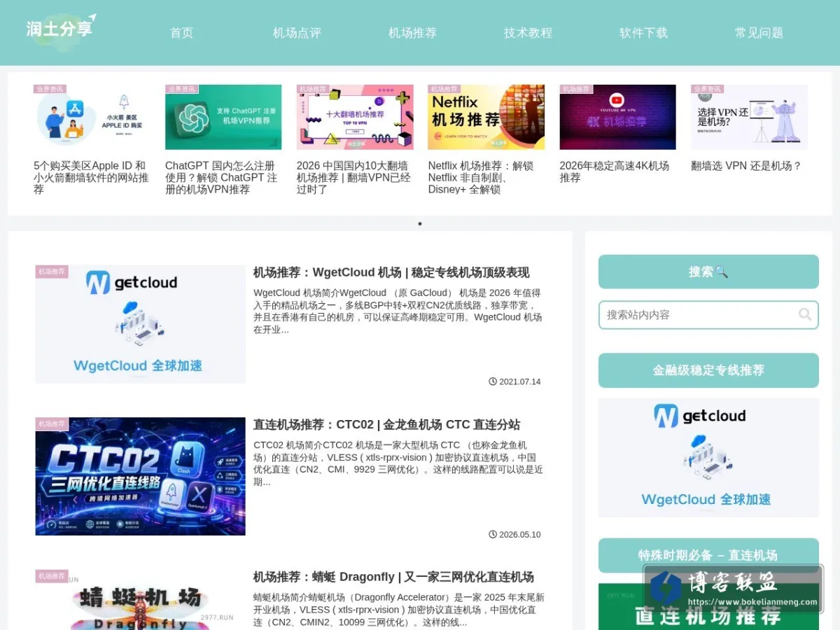Open the 润土分享 site logo

click(62, 31)
